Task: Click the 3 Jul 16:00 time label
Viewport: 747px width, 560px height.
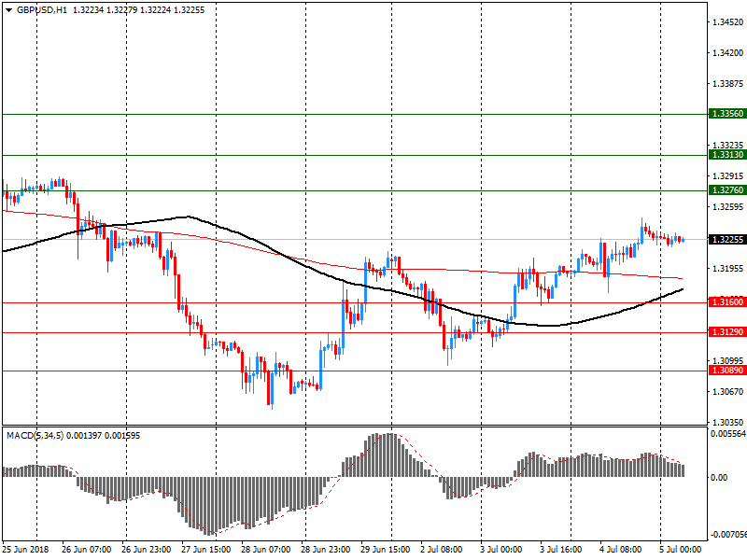Action: tap(561, 550)
